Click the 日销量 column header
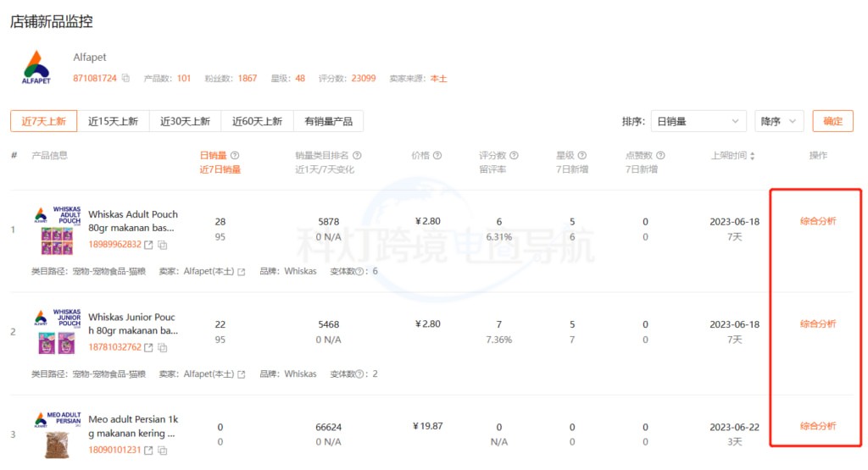 click(213, 155)
